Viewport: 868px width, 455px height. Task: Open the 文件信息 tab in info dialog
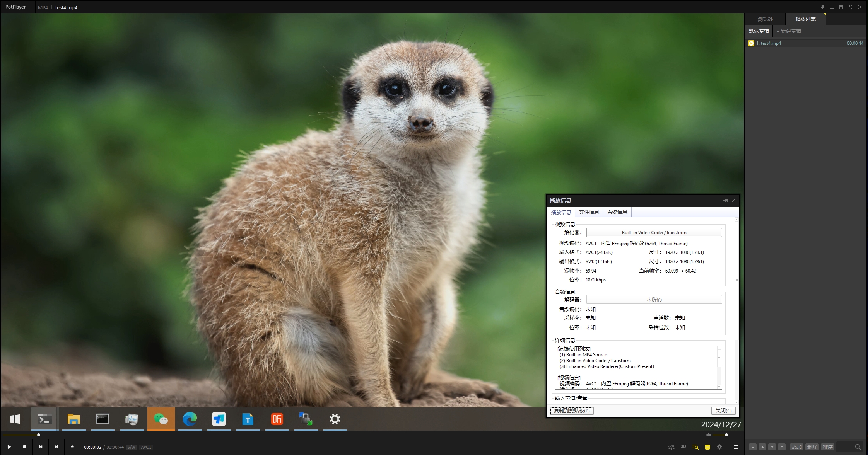[589, 212]
